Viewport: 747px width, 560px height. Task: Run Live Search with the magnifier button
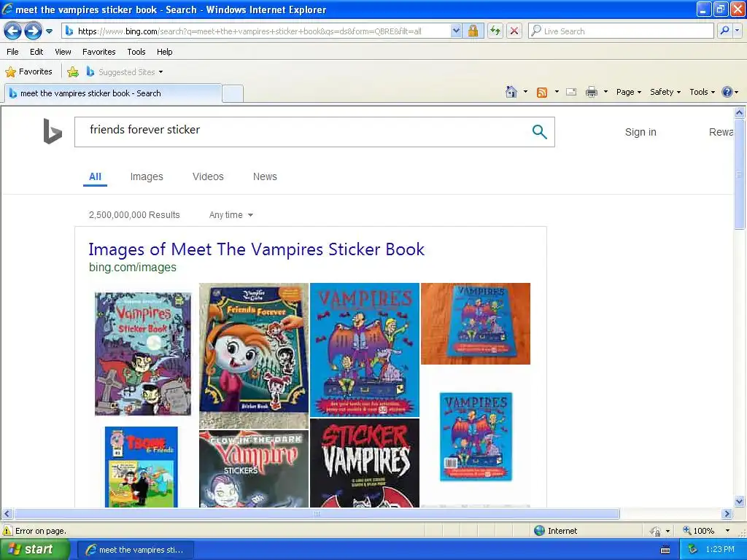coord(724,31)
